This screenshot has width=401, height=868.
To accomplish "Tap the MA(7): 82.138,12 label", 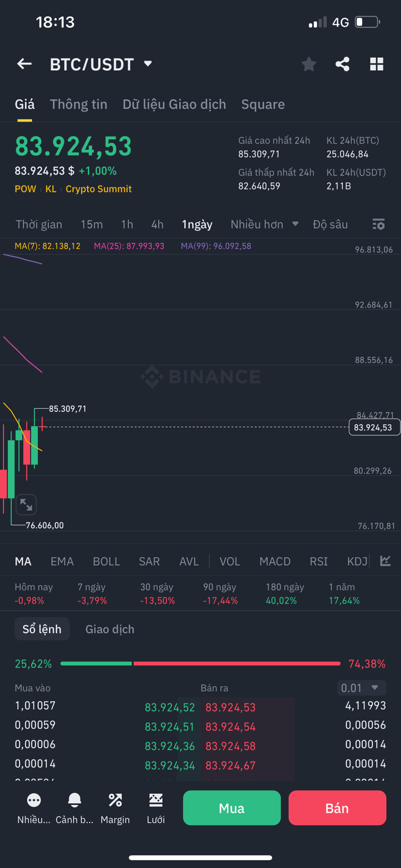I will coord(47,246).
